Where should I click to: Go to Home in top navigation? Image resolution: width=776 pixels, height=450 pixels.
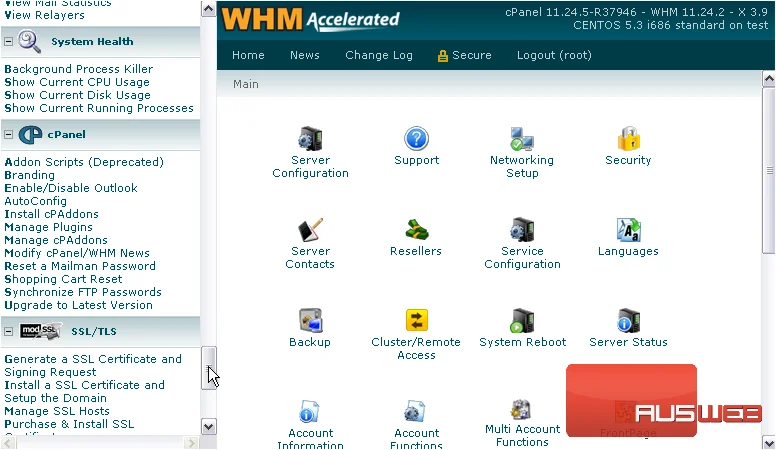click(248, 55)
